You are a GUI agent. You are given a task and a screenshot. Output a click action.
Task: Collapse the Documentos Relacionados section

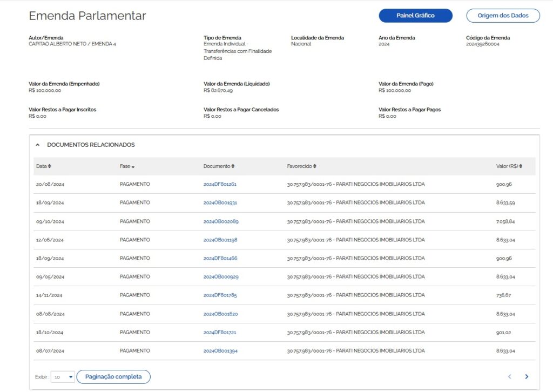pos(38,145)
